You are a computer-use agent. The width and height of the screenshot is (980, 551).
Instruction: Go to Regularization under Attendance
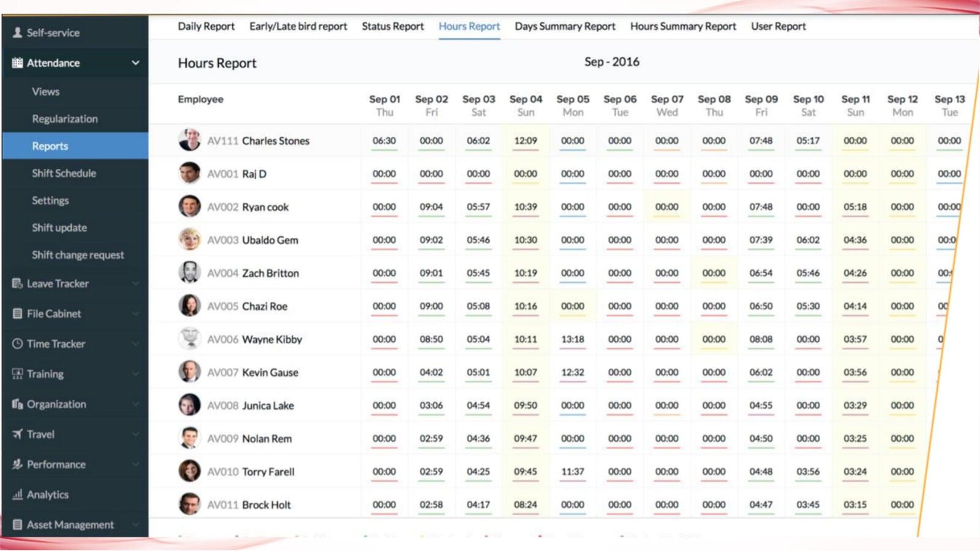point(64,119)
